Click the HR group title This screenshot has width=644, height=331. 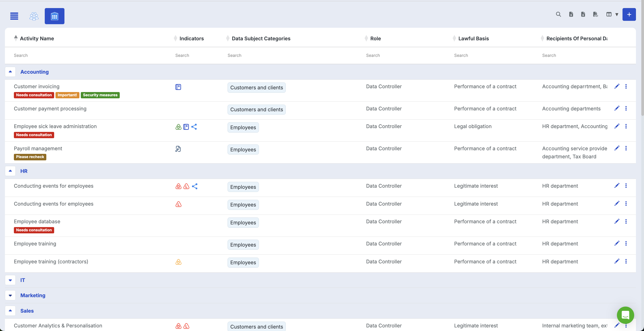point(24,171)
